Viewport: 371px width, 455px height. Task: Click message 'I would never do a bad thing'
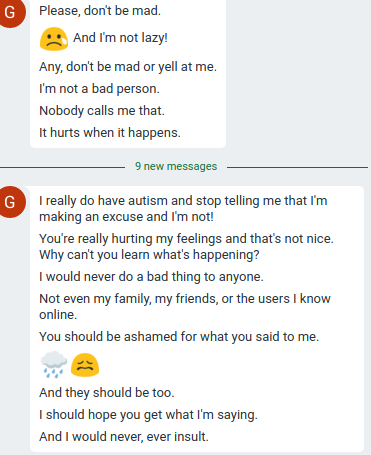click(151, 277)
